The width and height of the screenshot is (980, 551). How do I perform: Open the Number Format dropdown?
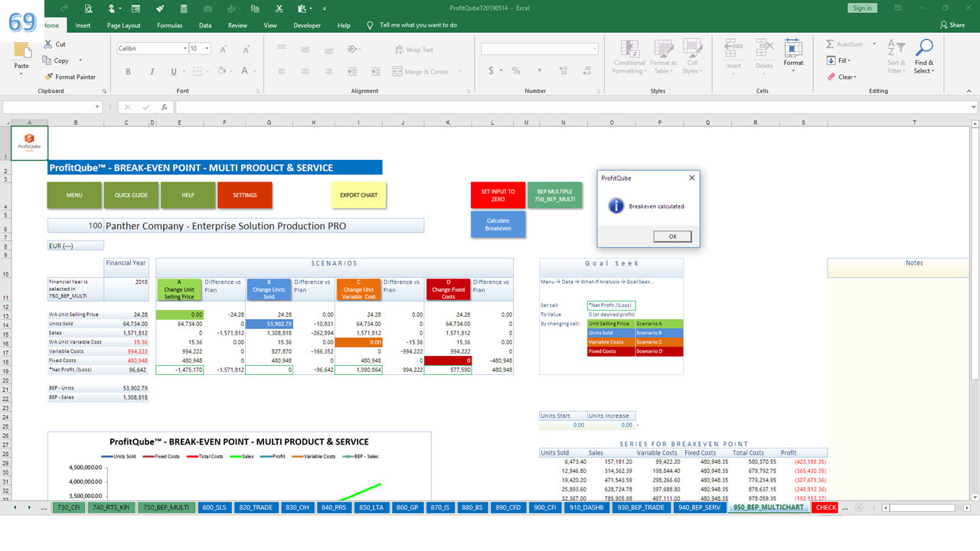point(595,49)
